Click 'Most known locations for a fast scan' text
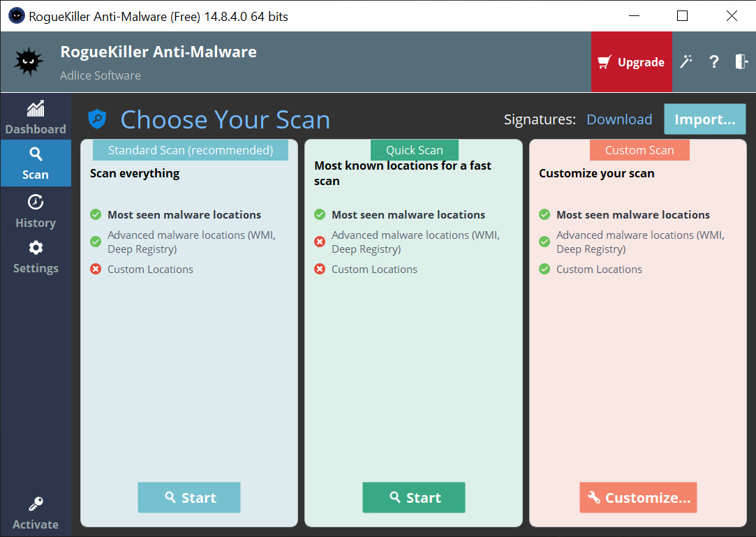The width and height of the screenshot is (756, 537). tap(403, 173)
